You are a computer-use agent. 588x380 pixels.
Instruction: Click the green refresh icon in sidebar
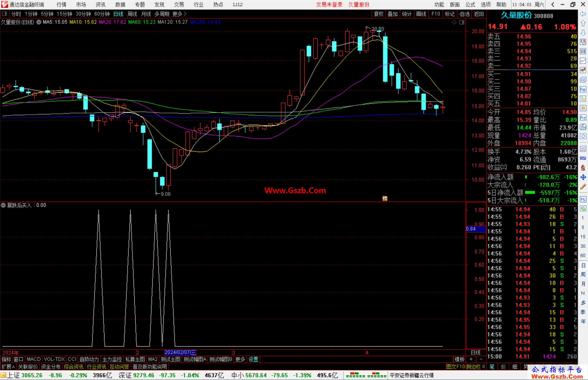pyautogui.click(x=583, y=209)
